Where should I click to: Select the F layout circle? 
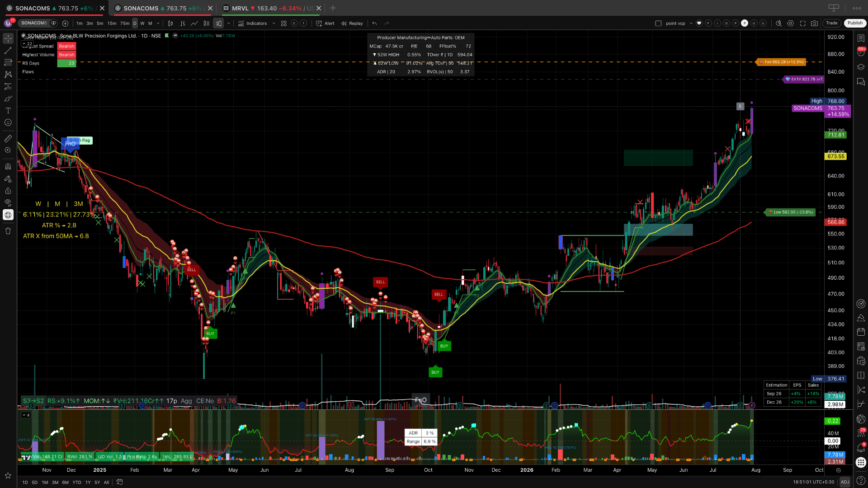[708, 23]
